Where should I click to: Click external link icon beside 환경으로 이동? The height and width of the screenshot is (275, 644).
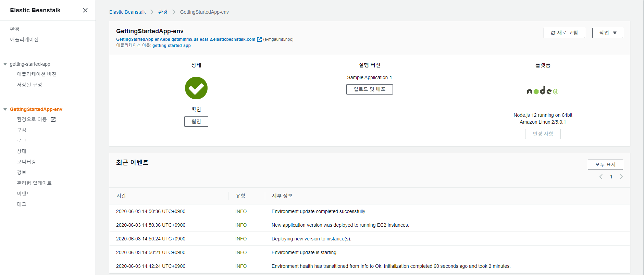coord(53,120)
